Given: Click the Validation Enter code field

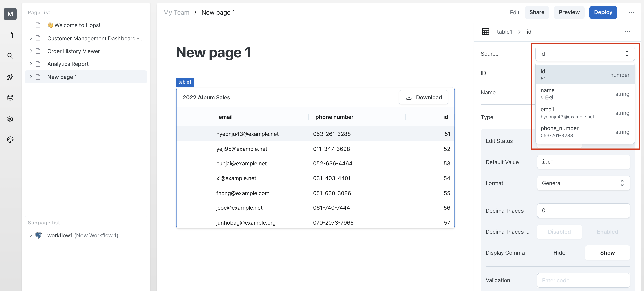Looking at the screenshot, I should [583, 280].
